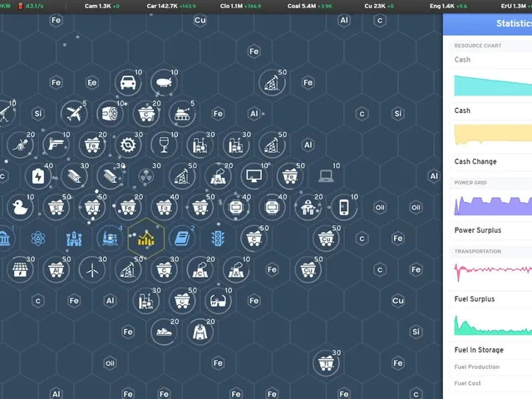Viewport: 532px width, 399px height.
Task: Select the yellow stock chart building
Action: [x=146, y=239]
